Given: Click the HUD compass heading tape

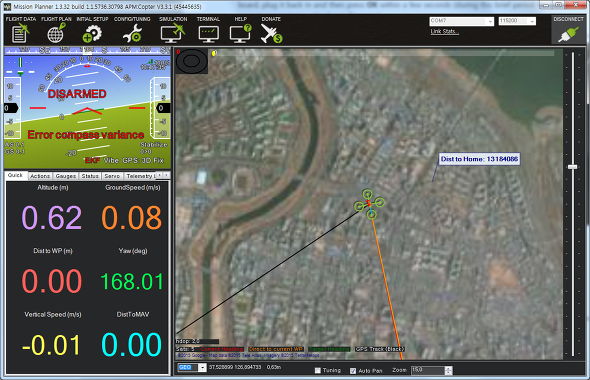Looking at the screenshot, I should pyautogui.click(x=87, y=50).
